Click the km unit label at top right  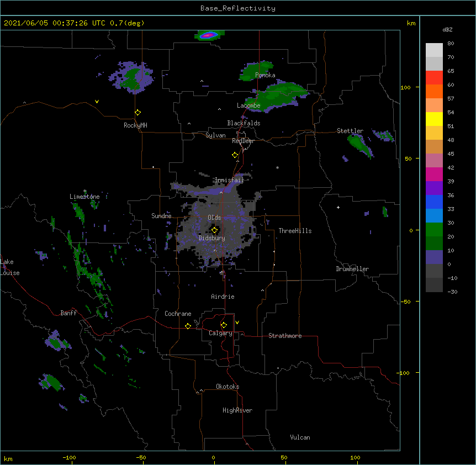pyautogui.click(x=411, y=23)
